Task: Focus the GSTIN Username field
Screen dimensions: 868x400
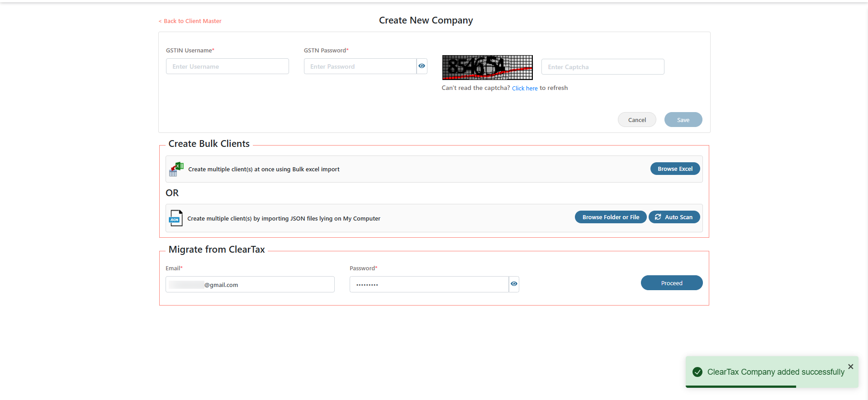Action: 227,66
